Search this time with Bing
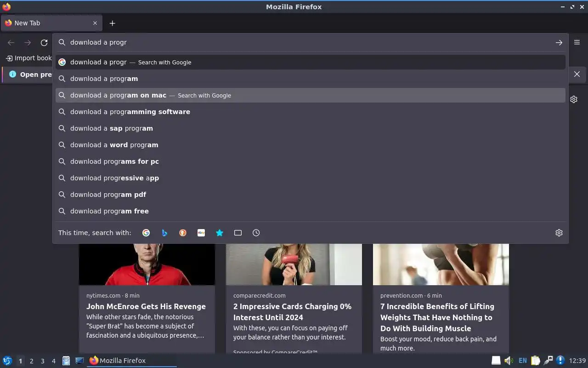588x368 pixels. point(164,233)
